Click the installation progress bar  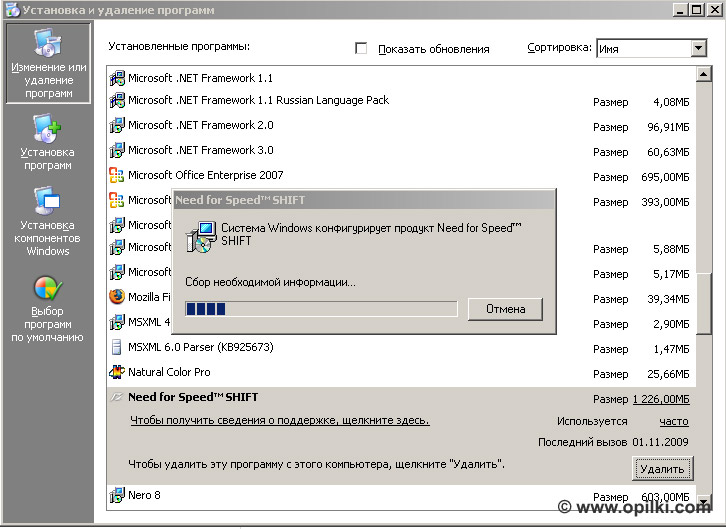(x=321, y=309)
